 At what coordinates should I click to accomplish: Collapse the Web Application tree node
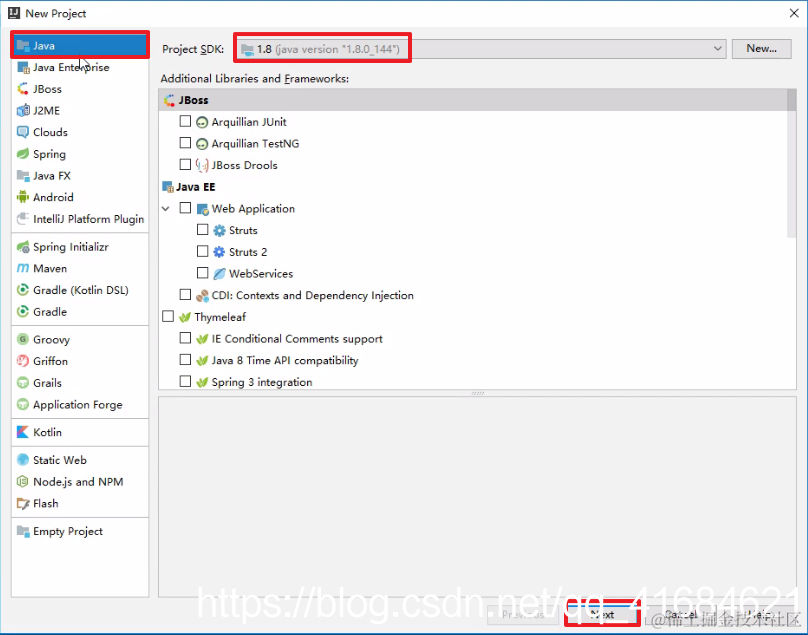coord(165,209)
